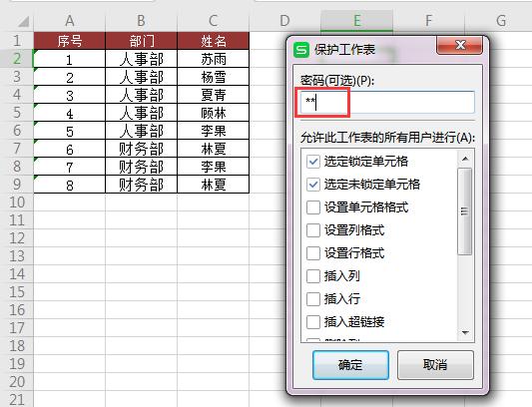
Task: Tick the 插入行 checkbox
Action: [x=313, y=299]
